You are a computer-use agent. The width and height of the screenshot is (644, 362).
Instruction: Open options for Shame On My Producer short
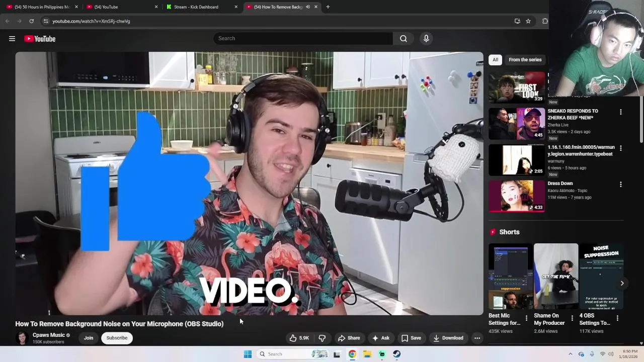click(572, 318)
